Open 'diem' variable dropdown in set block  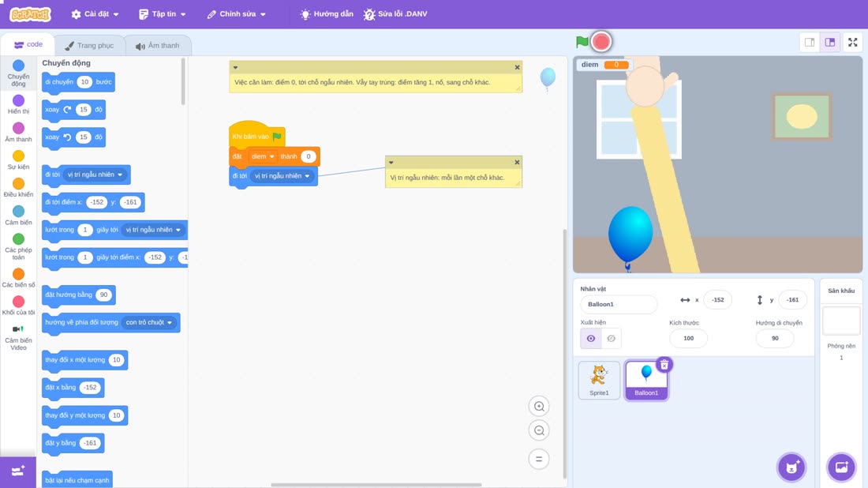[x=263, y=156]
